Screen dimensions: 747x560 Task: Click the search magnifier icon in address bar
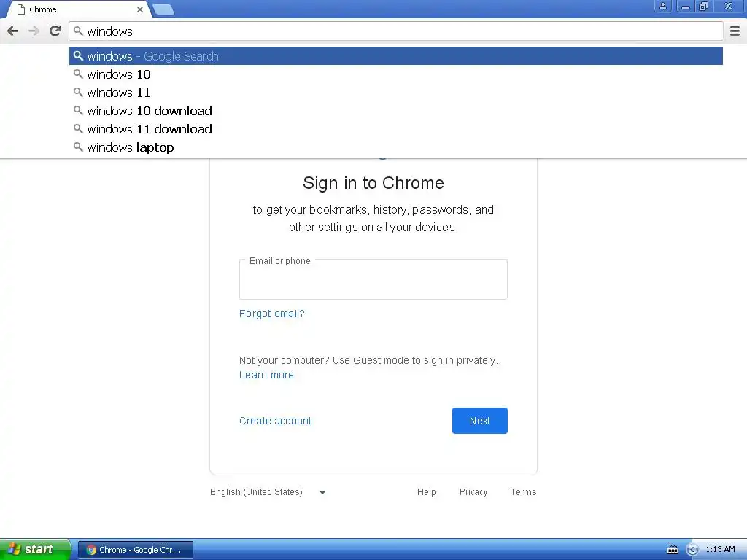(78, 31)
